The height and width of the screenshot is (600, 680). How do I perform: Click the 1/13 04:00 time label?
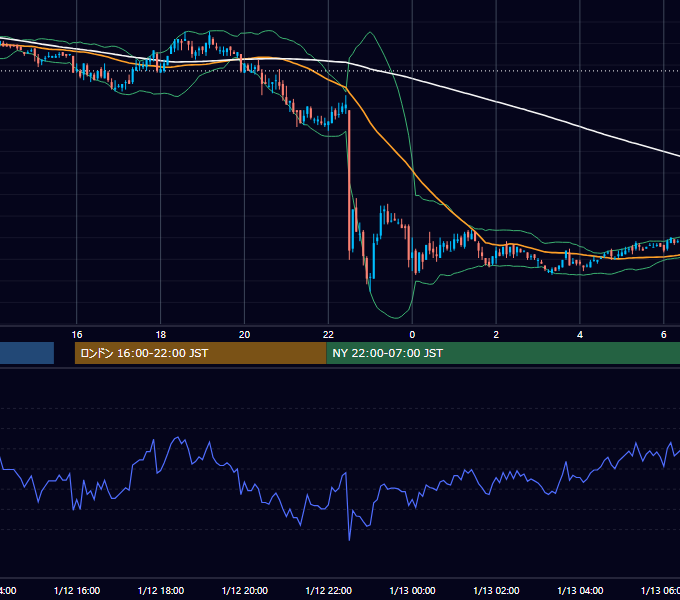pyautogui.click(x=580, y=590)
